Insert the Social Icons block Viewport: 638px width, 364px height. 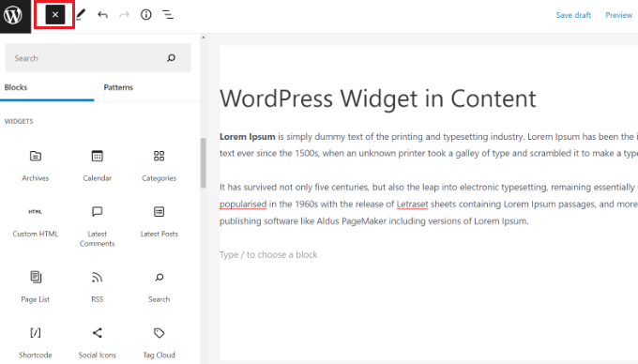[97, 342]
